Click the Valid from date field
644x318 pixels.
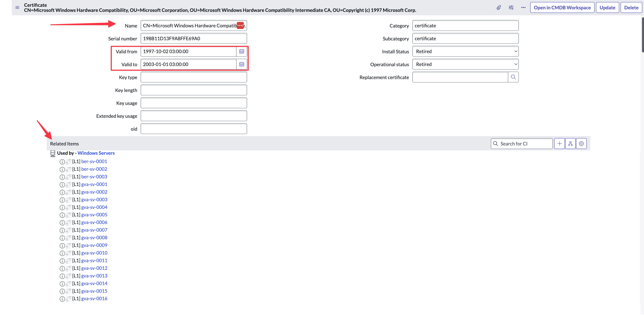coord(189,51)
